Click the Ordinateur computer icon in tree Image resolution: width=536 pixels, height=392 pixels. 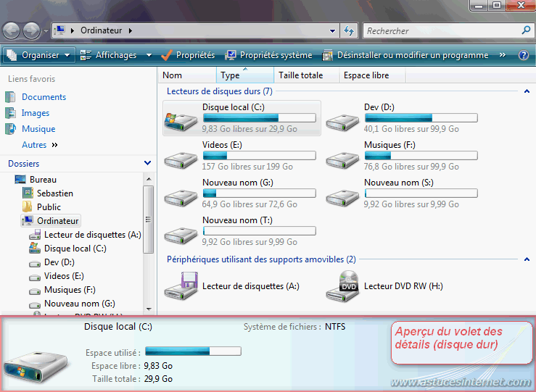tap(28, 220)
